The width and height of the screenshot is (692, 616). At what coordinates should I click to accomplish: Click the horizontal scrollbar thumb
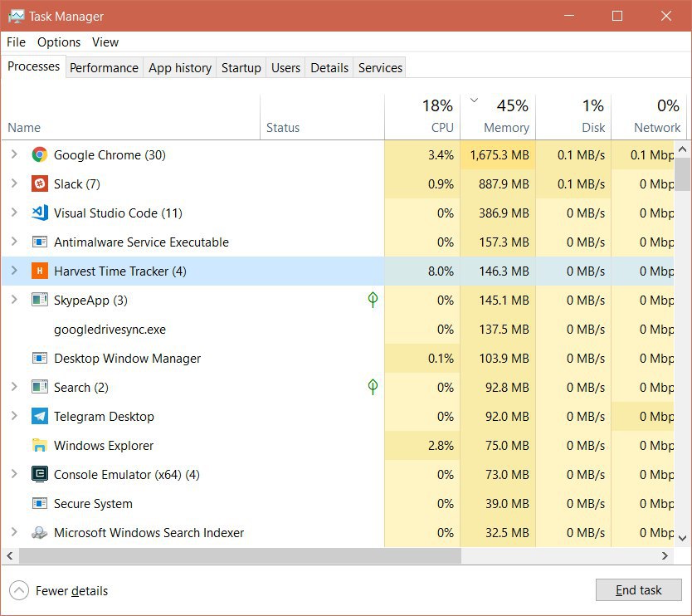[240, 556]
